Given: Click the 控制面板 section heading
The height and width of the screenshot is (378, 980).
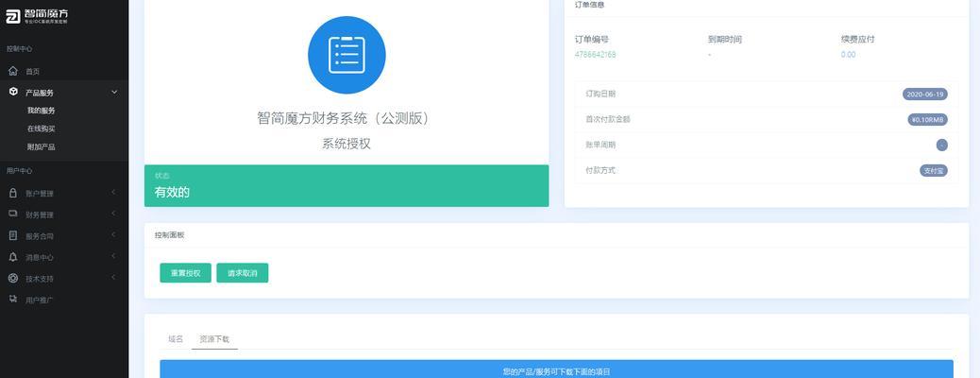Looking at the screenshot, I should pyautogui.click(x=169, y=235).
